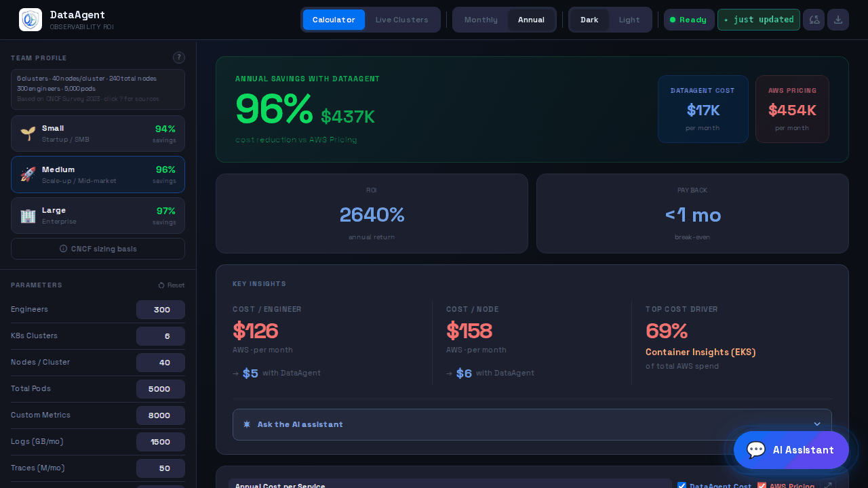Open the floating AI Assistant button
Screen dimensions: 868x488
pyautogui.click(x=791, y=450)
